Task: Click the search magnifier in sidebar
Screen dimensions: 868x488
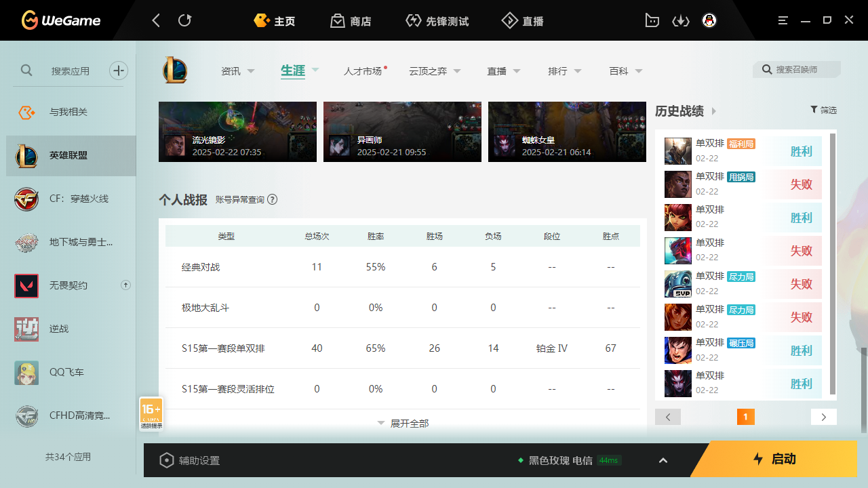Action: pos(26,70)
